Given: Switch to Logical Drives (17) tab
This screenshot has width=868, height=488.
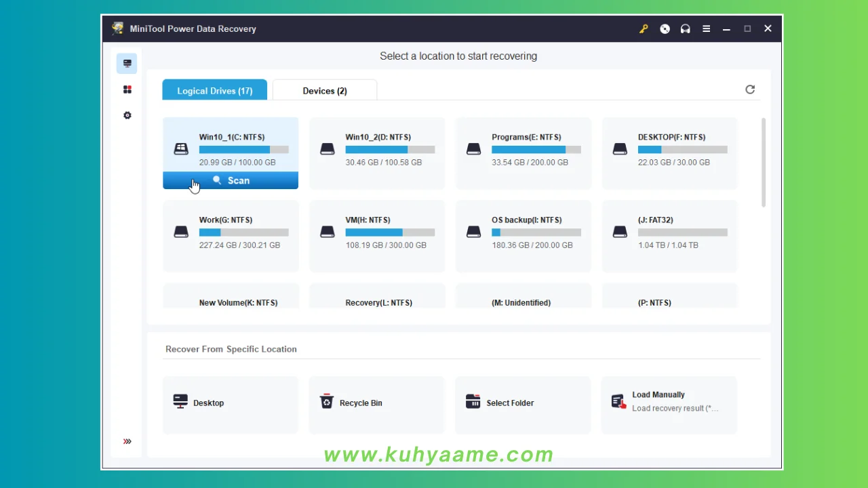Looking at the screenshot, I should click(215, 90).
